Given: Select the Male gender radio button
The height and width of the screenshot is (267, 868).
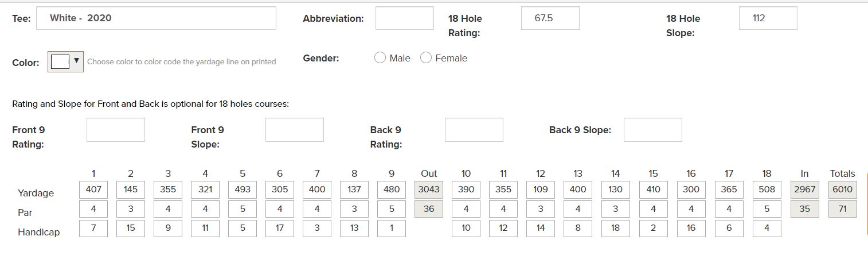Looking at the screenshot, I should (x=380, y=58).
